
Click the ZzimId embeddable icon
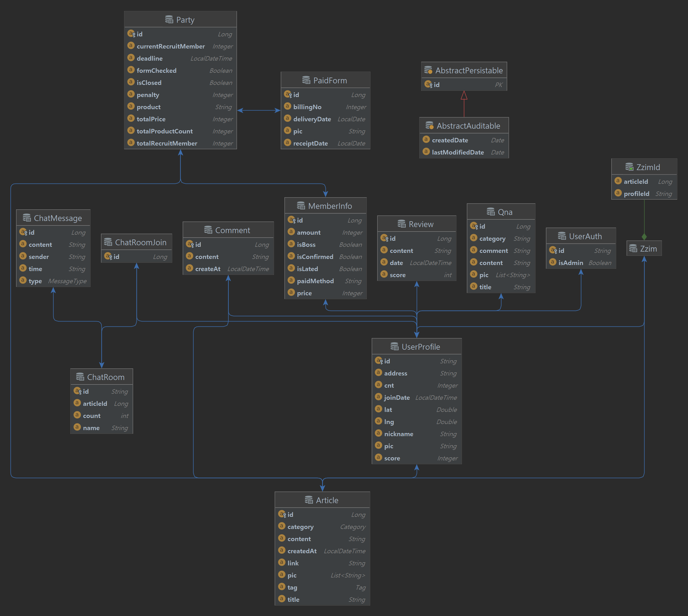click(x=629, y=167)
